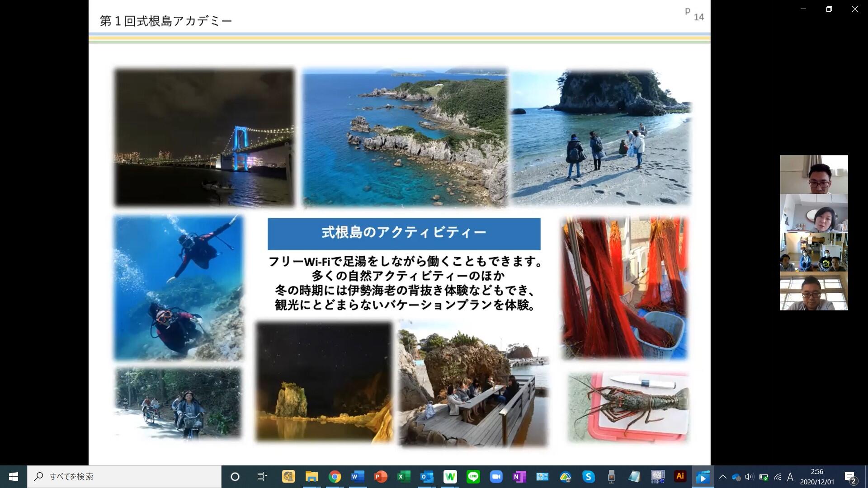Open Task View button
Image resolution: width=868 pixels, height=488 pixels.
(x=262, y=477)
